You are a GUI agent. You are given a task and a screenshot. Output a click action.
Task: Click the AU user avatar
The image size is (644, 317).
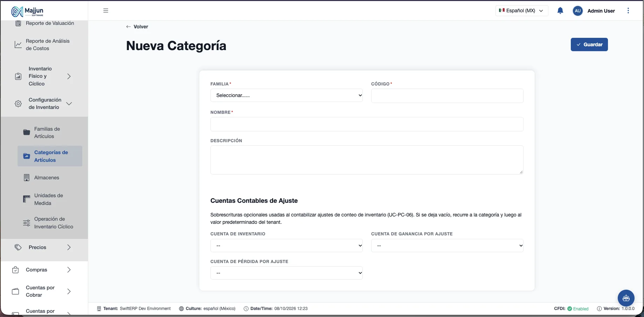tap(577, 11)
